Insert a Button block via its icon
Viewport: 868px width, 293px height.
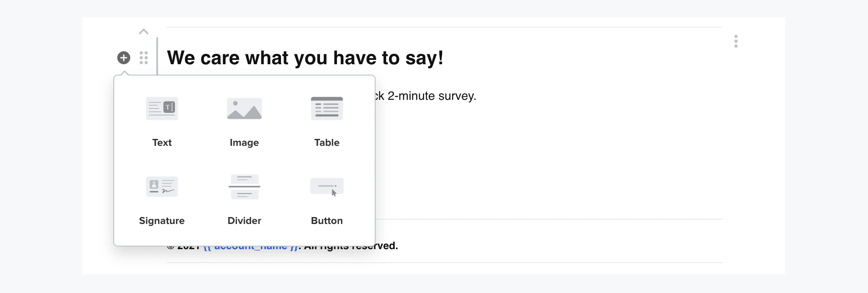pyautogui.click(x=327, y=187)
